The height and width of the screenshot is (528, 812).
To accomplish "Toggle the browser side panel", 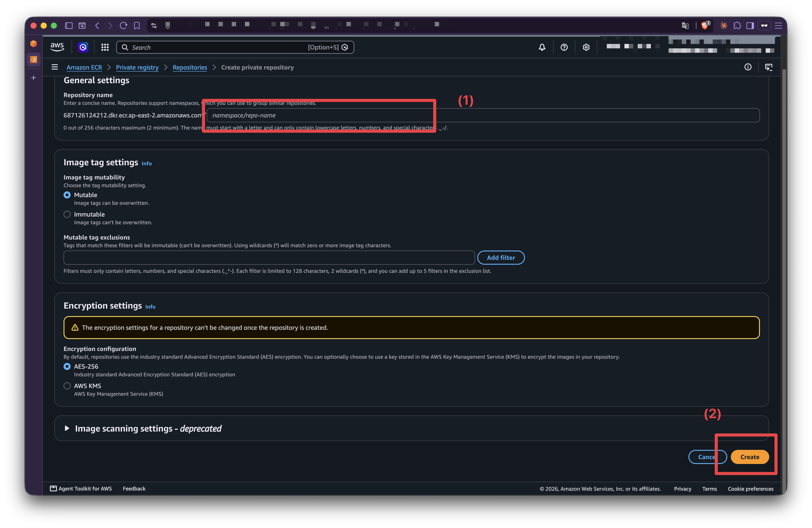I will click(x=750, y=26).
